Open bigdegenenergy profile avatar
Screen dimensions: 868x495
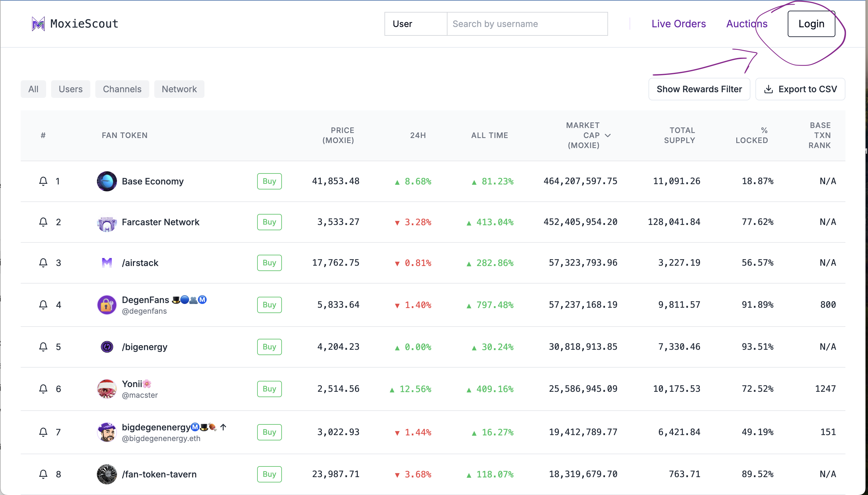pos(107,432)
